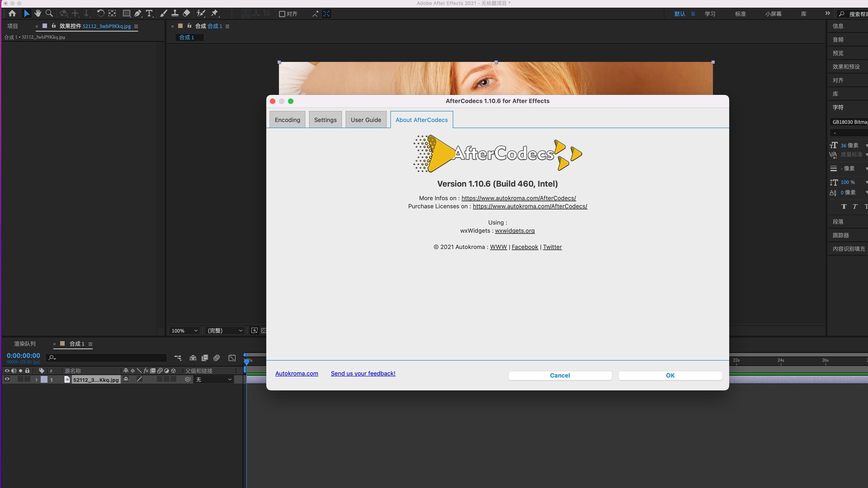Click the OK button
This screenshot has width=868, height=488.
670,375
